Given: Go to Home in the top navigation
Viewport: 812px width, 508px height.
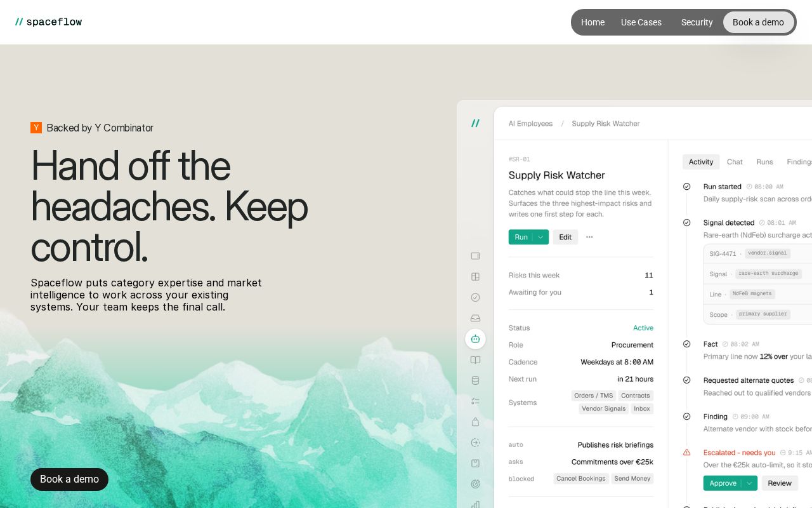Looking at the screenshot, I should [593, 22].
